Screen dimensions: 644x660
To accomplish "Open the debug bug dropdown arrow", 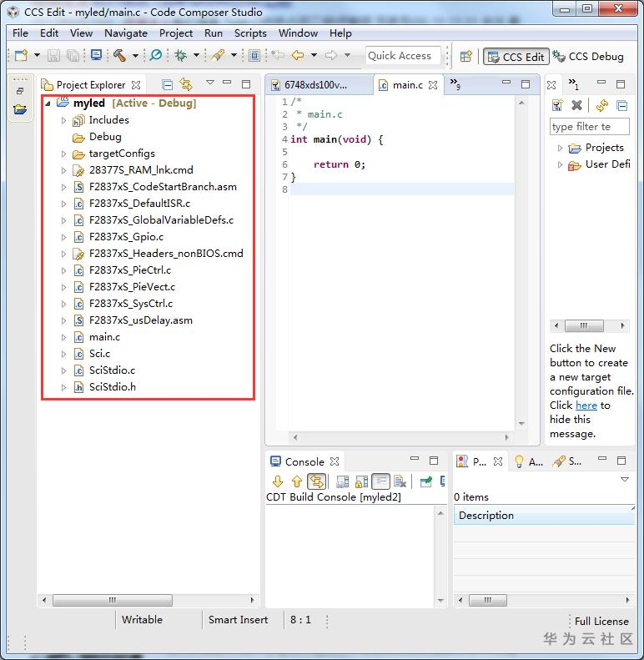I will [x=196, y=55].
